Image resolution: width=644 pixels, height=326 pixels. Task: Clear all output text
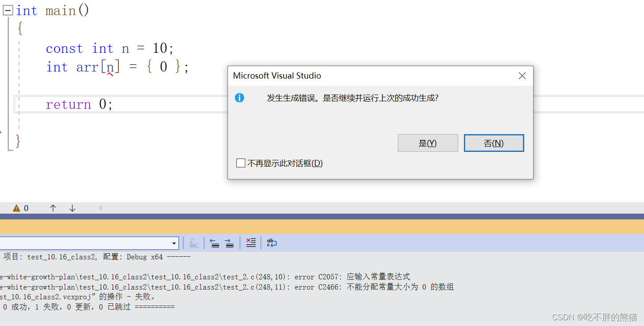tap(251, 243)
